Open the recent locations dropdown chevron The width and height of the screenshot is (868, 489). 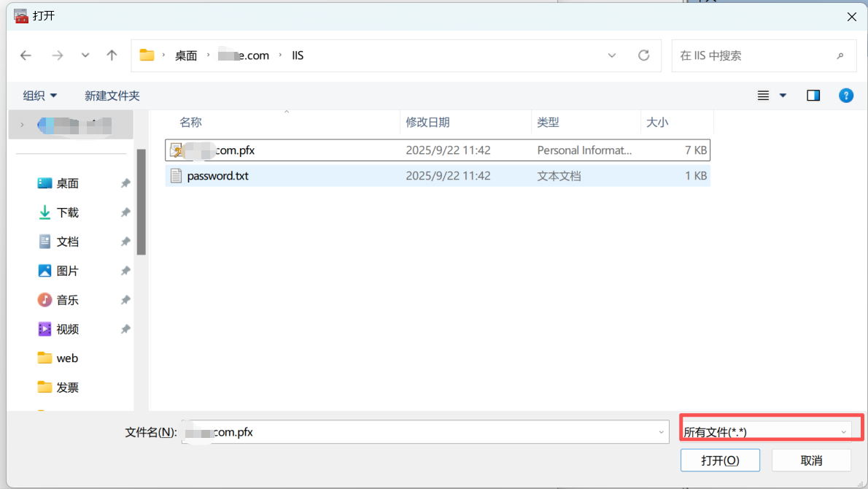(x=85, y=55)
